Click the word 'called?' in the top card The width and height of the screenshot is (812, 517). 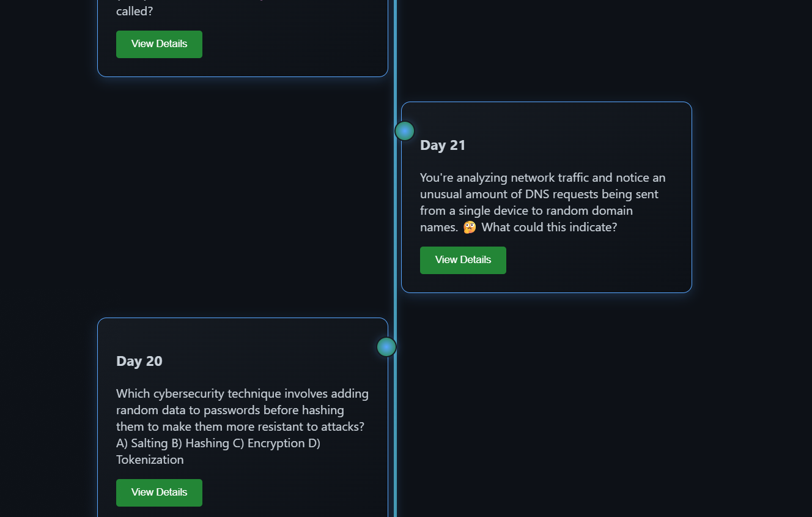[135, 11]
